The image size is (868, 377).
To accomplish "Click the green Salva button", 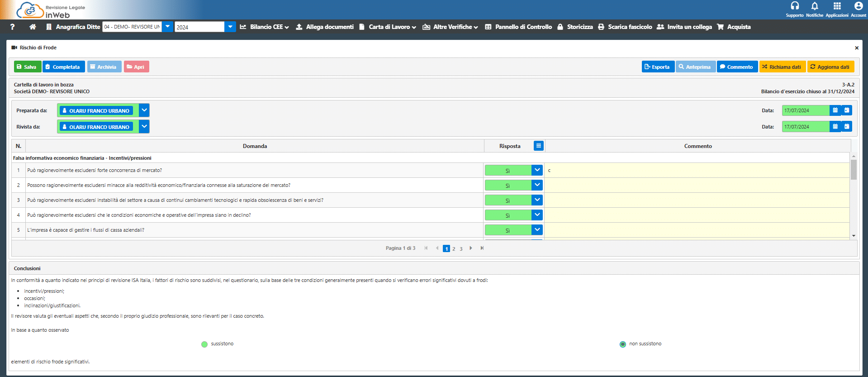I will pos(27,67).
